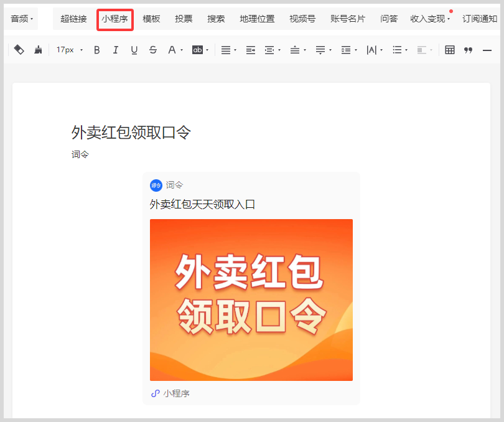Expand the bullet list dropdown arrow

pos(406,50)
